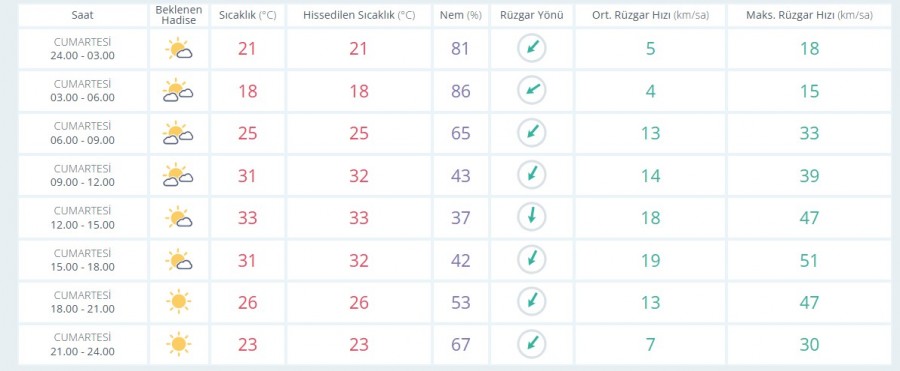900x371 pixels.
Task: Click the temperature value 33 at noon
Action: pyautogui.click(x=247, y=218)
